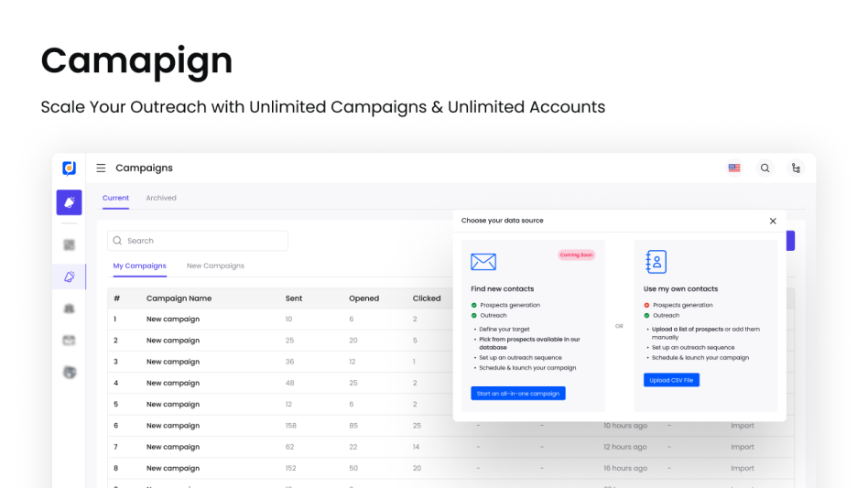Click the globe icon in the sidebar
Viewport: 868px width, 488px height.
click(x=69, y=373)
